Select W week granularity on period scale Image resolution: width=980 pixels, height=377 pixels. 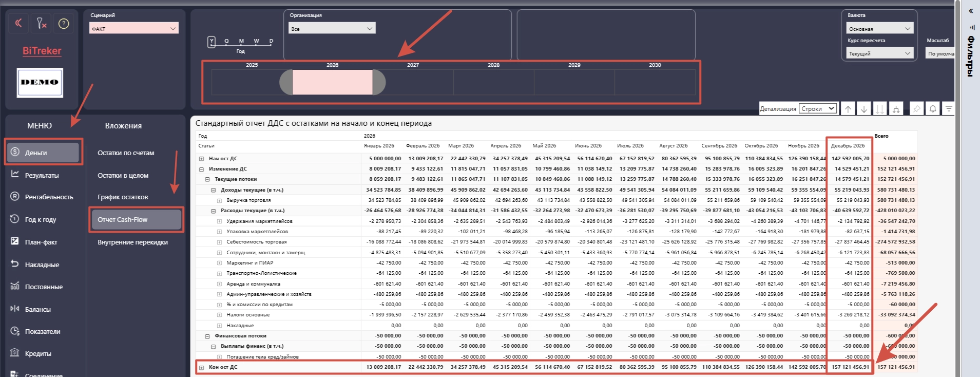pos(257,41)
